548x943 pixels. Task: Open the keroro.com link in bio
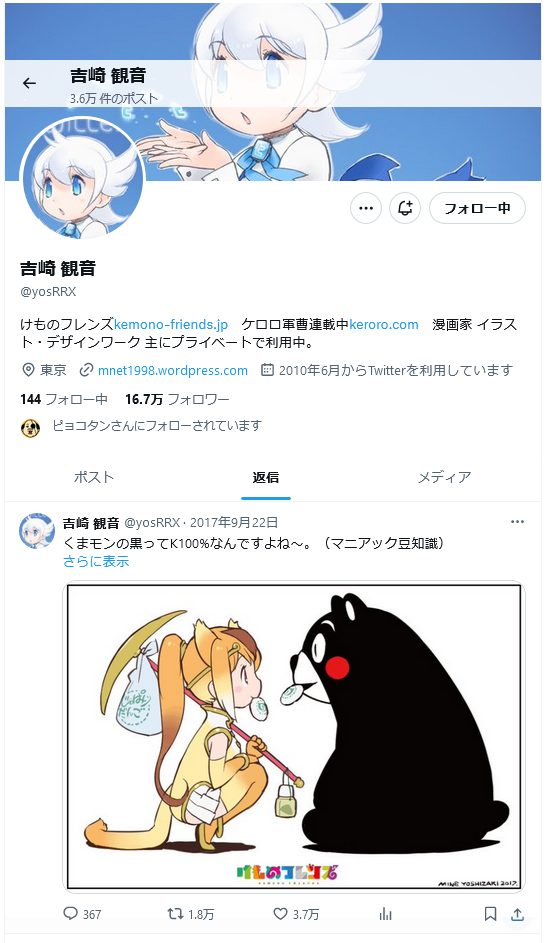point(384,325)
